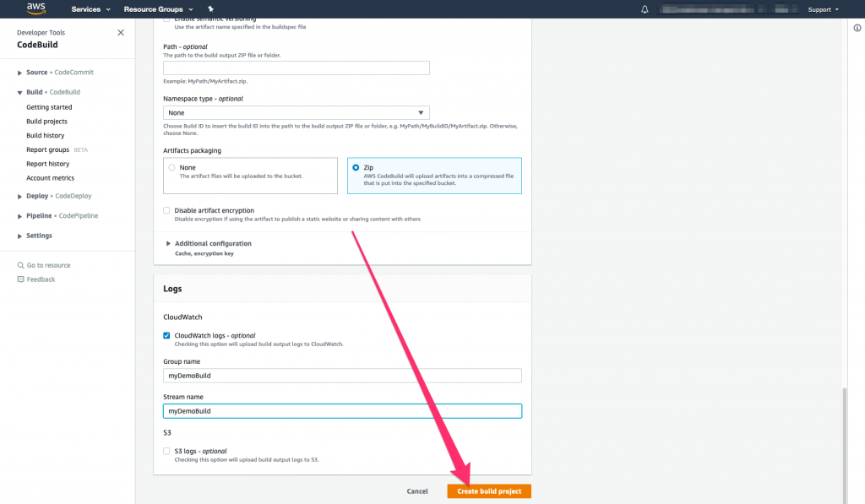Open the Namespace type dropdown

point(297,112)
